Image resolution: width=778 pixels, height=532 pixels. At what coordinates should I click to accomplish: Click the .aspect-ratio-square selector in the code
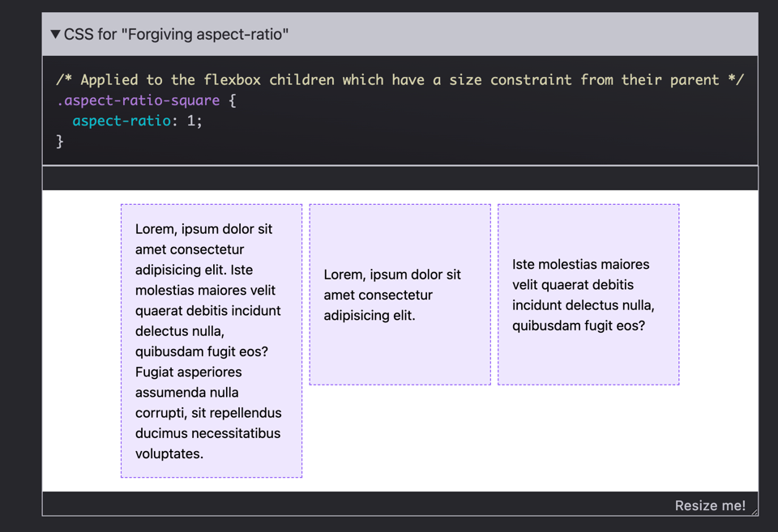138,100
